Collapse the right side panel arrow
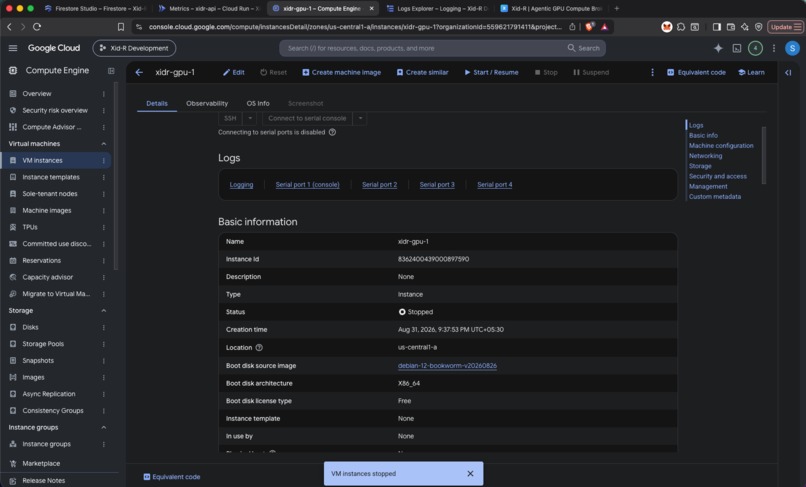This screenshot has height=487, width=806. coord(788,73)
